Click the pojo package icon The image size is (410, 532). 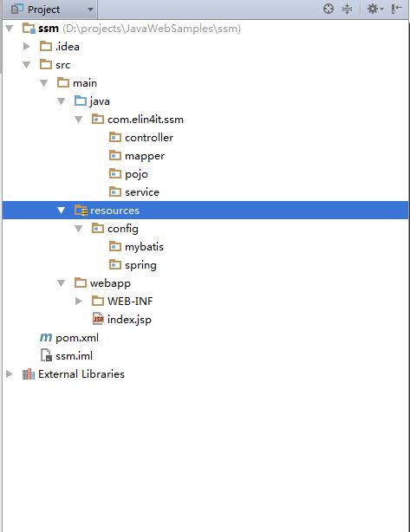point(115,173)
